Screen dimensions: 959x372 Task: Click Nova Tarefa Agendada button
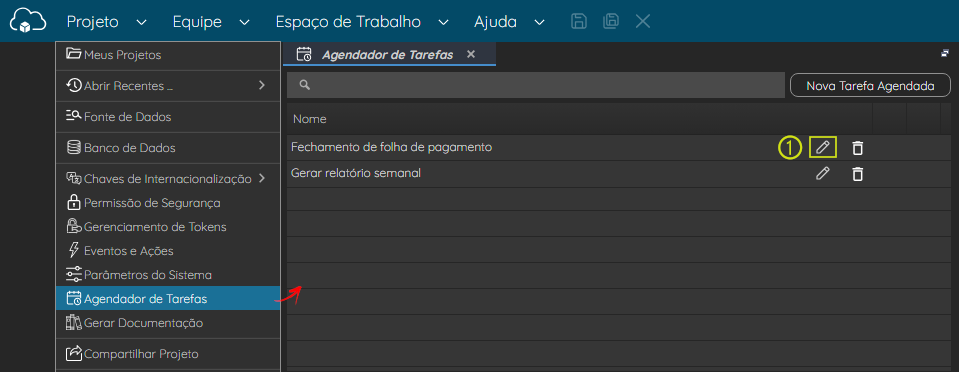click(x=870, y=86)
